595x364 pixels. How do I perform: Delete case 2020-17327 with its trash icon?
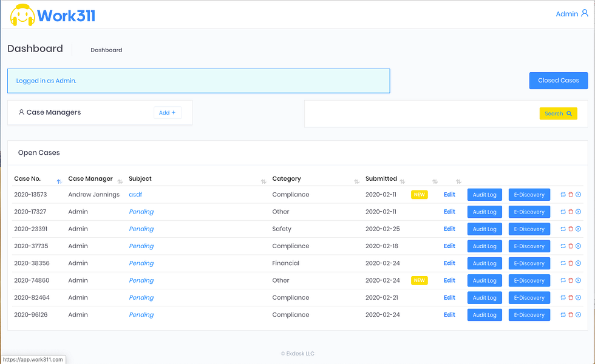(x=571, y=212)
